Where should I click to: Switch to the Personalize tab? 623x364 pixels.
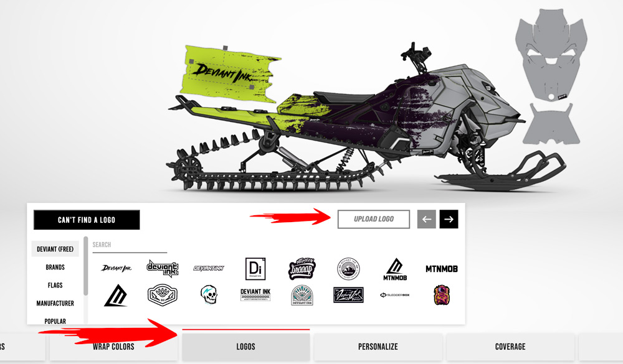378,347
